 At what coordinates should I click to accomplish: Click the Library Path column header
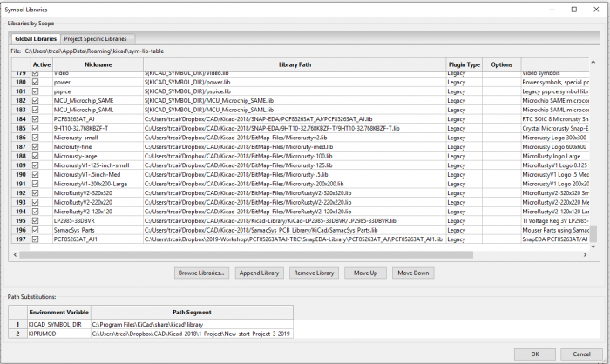294,64
